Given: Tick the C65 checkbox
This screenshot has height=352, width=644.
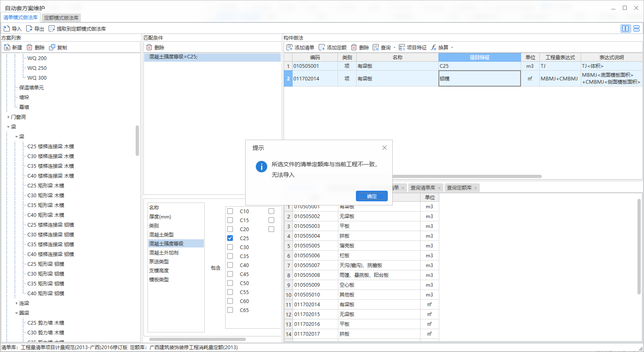Looking at the screenshot, I should point(230,310).
